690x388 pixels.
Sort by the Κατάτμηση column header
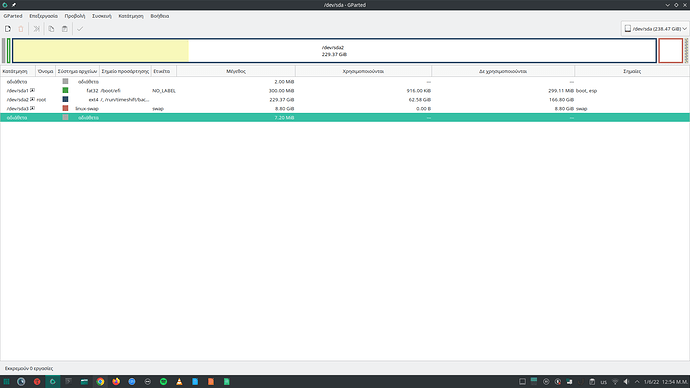(x=18, y=71)
